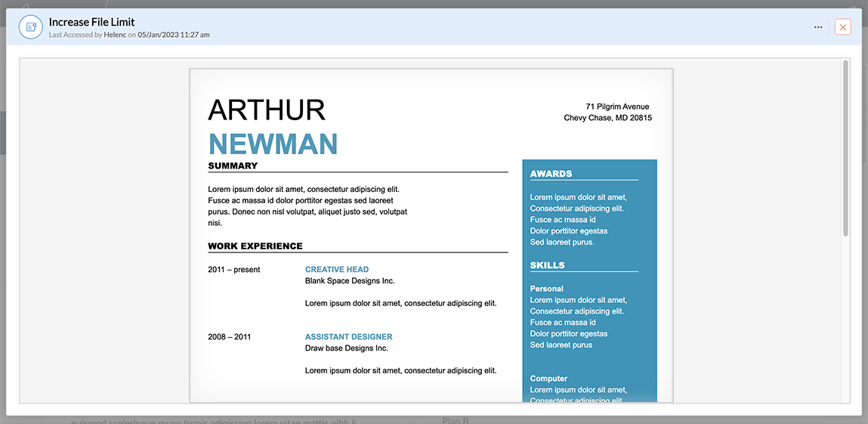Click the '71 Pilgrim Avenue' address line
The image size is (868, 424).
[x=617, y=107]
